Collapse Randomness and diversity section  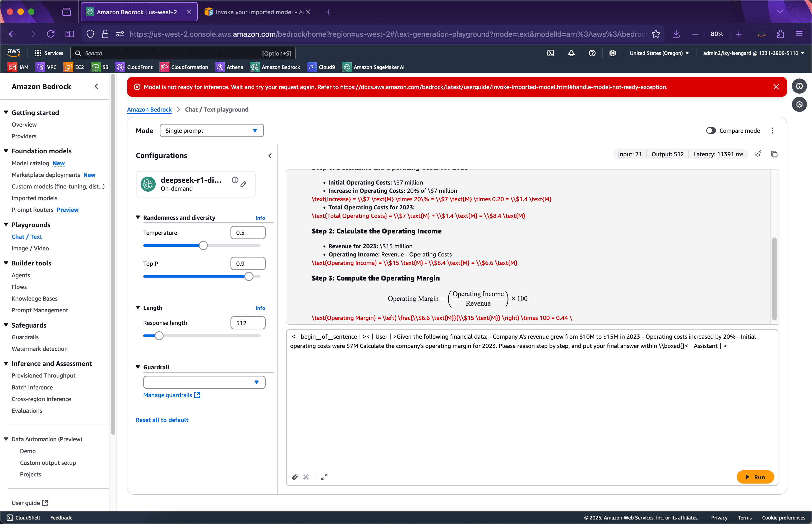pos(138,217)
